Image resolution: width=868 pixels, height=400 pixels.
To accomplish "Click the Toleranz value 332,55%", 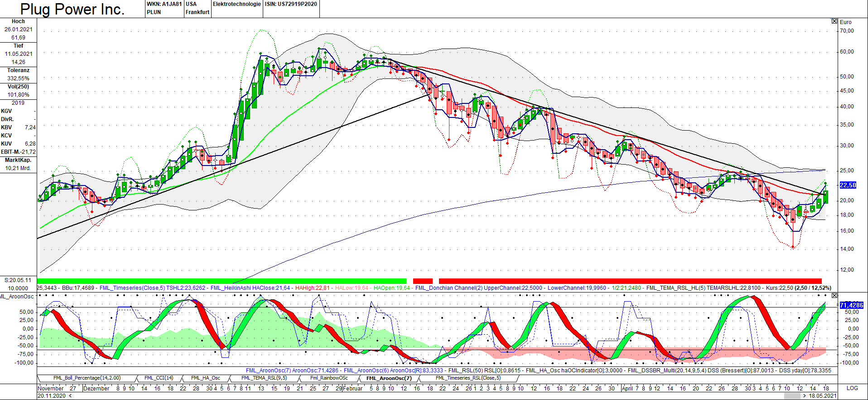I will point(19,78).
